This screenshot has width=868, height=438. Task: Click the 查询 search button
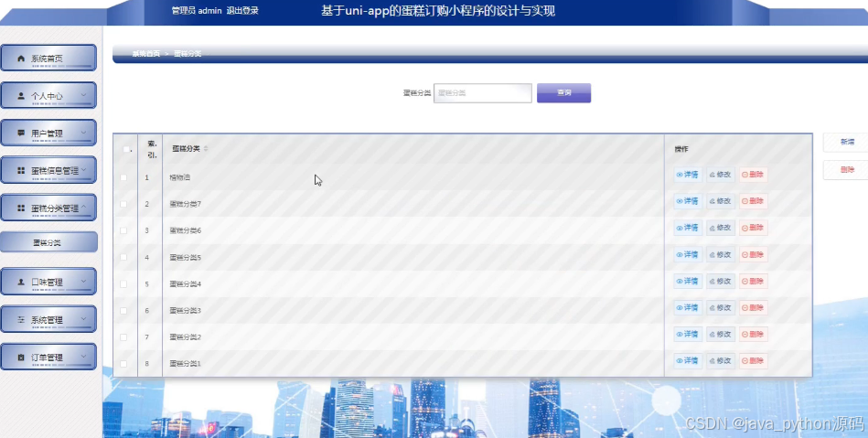point(563,93)
